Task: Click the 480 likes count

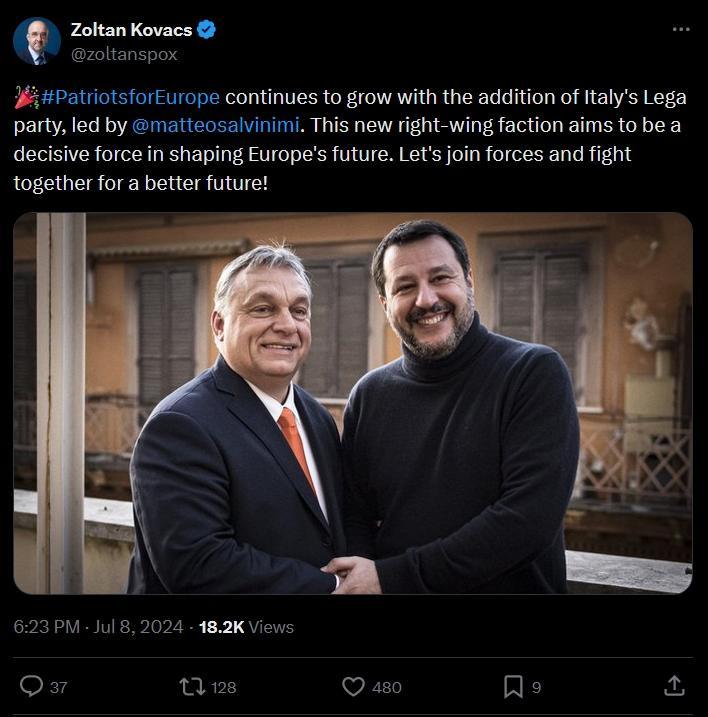Action: [x=386, y=687]
